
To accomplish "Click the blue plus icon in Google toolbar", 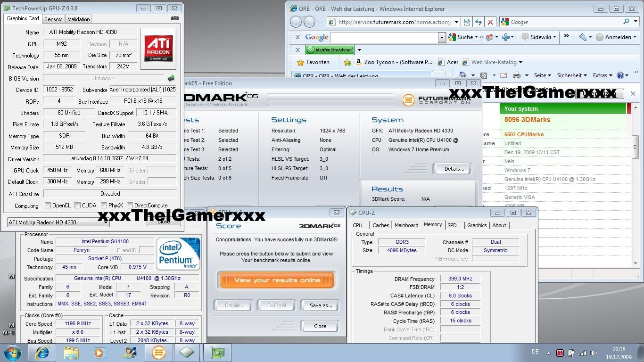I will [x=506, y=37].
